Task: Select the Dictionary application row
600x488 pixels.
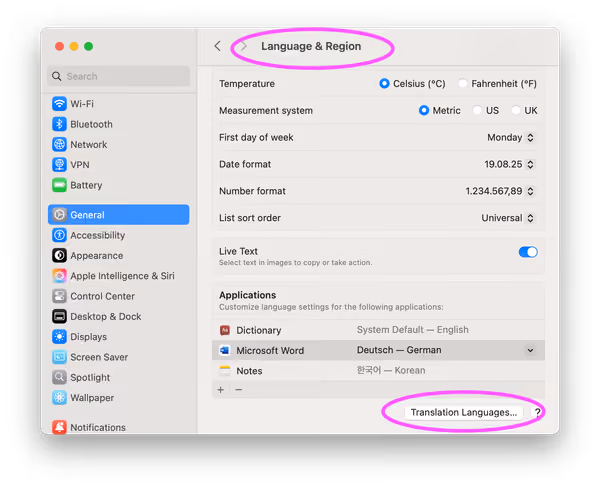Action: pyautogui.click(x=378, y=330)
